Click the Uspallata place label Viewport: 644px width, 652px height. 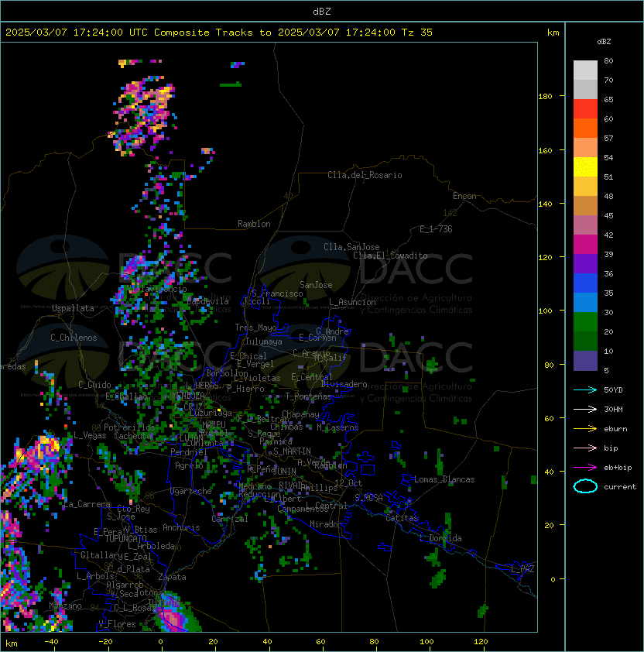point(73,308)
